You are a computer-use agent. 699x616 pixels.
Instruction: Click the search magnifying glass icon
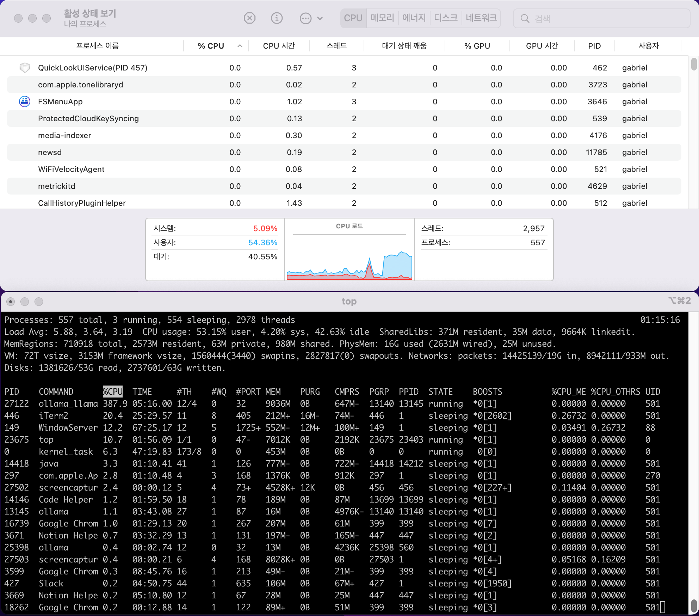click(525, 19)
